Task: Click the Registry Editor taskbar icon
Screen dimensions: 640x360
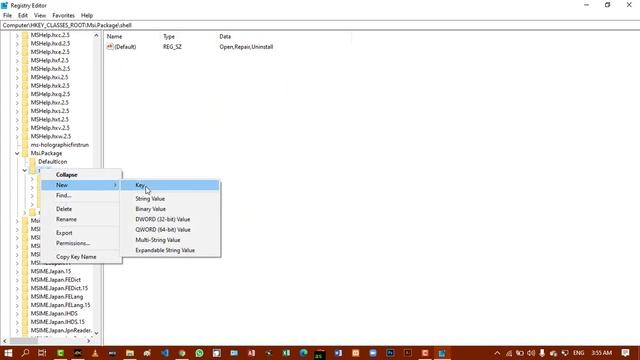Action: [442, 353]
